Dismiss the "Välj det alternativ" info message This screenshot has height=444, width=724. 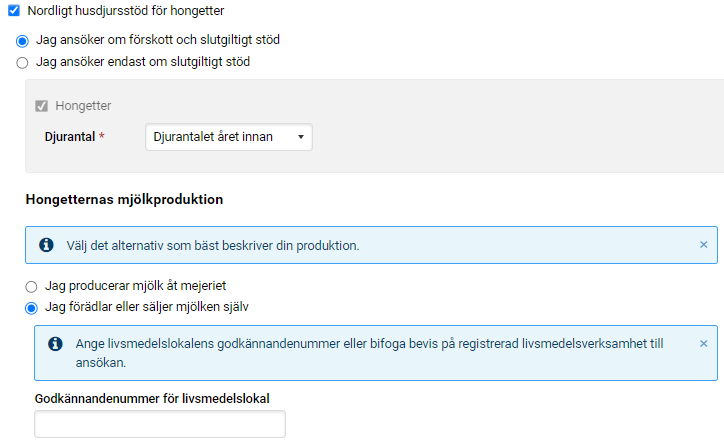703,244
